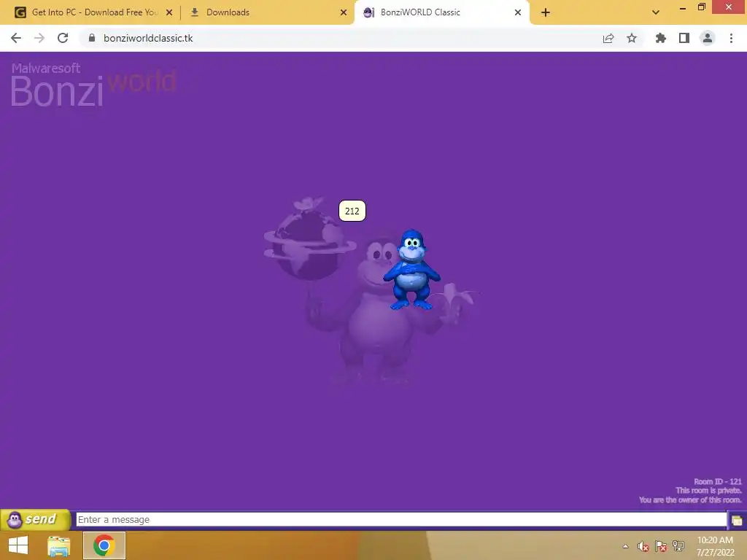Screen dimensions: 747x560
Task: Minimize the Chrome window
Action: pyautogui.click(x=683, y=7)
